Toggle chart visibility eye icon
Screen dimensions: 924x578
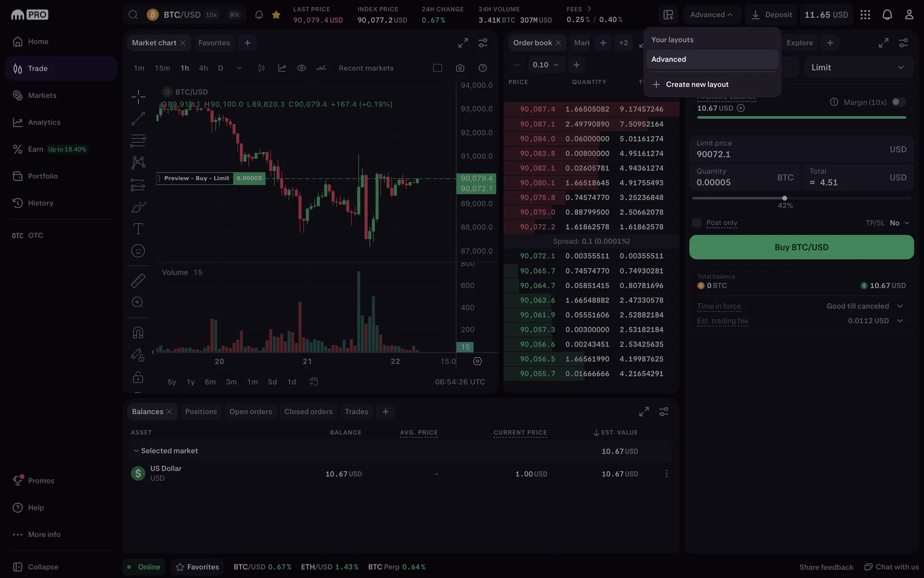click(301, 68)
